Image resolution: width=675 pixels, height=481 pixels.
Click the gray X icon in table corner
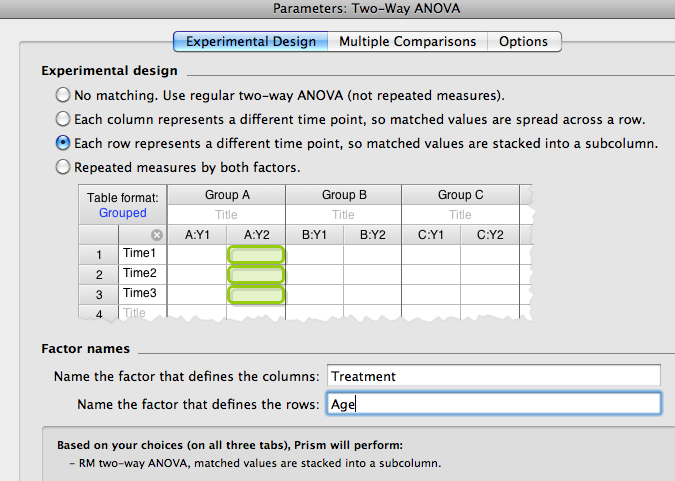point(156,235)
